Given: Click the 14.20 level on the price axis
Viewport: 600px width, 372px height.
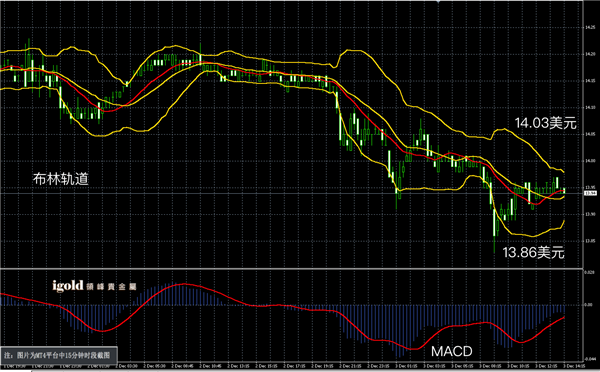Looking at the screenshot, I should pos(590,54).
